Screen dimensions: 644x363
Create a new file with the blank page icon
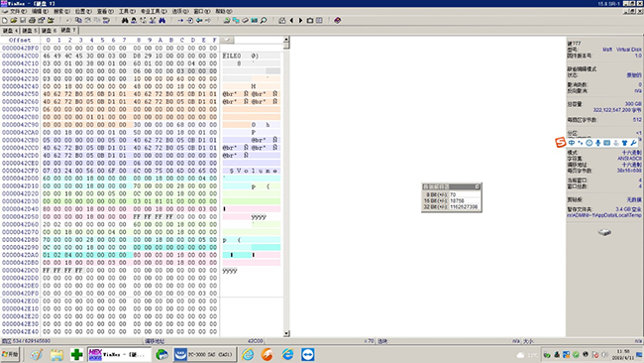pos(5,20)
